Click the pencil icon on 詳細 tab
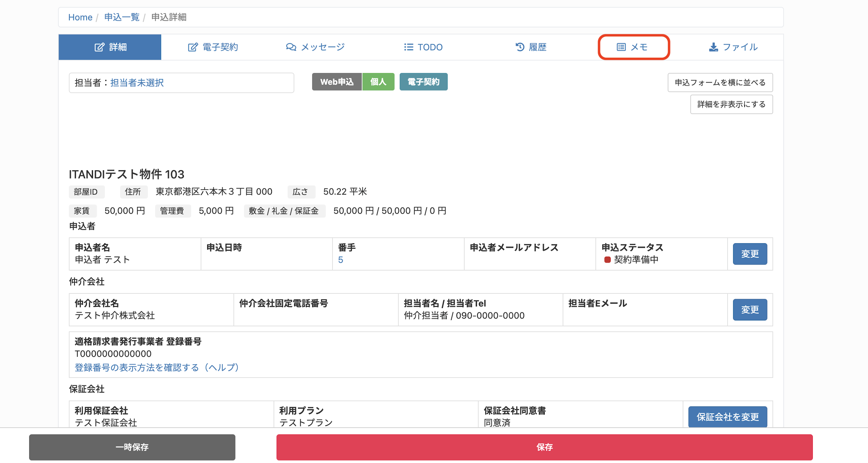The height and width of the screenshot is (463, 868). (99, 47)
